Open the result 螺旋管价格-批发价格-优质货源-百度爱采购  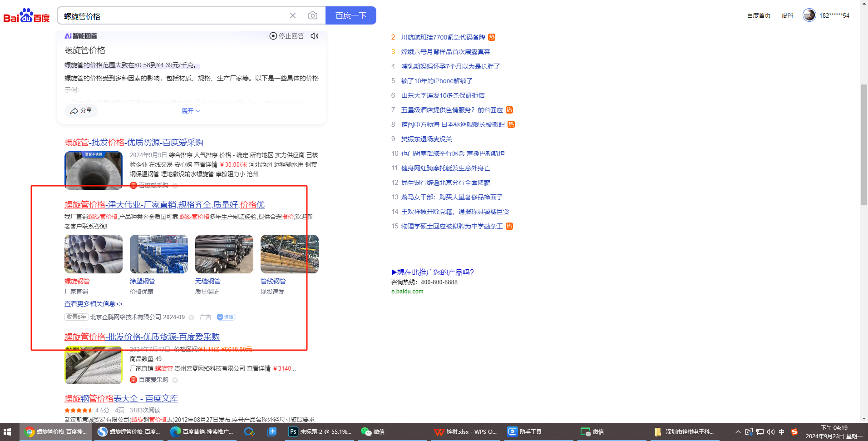click(x=142, y=337)
